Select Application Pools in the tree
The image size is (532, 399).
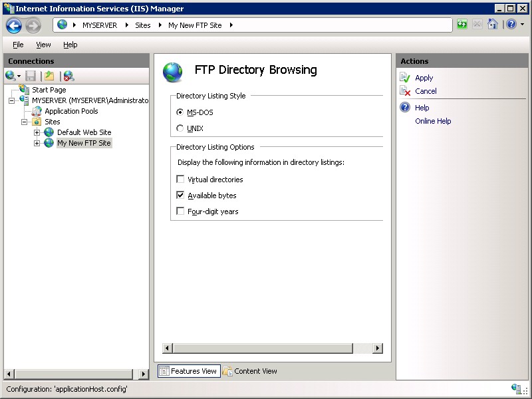pos(71,111)
